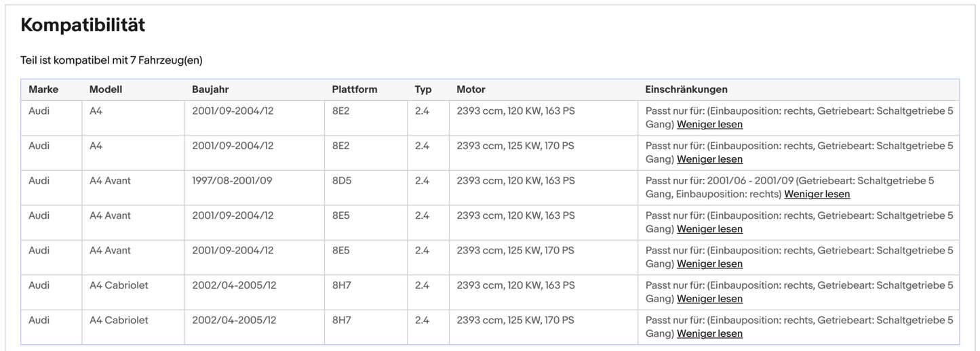Viewport: 980px width, 351px height.
Task: Select the Plattform column header
Action: tap(354, 89)
